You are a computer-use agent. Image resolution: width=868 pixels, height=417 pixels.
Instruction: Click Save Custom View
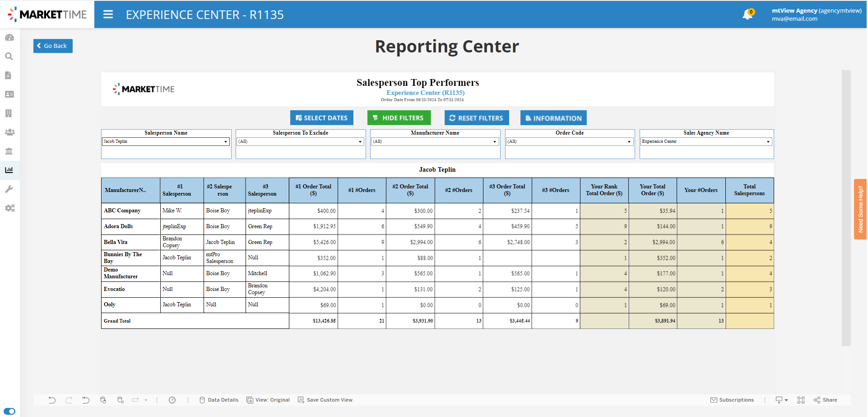pyautogui.click(x=325, y=400)
